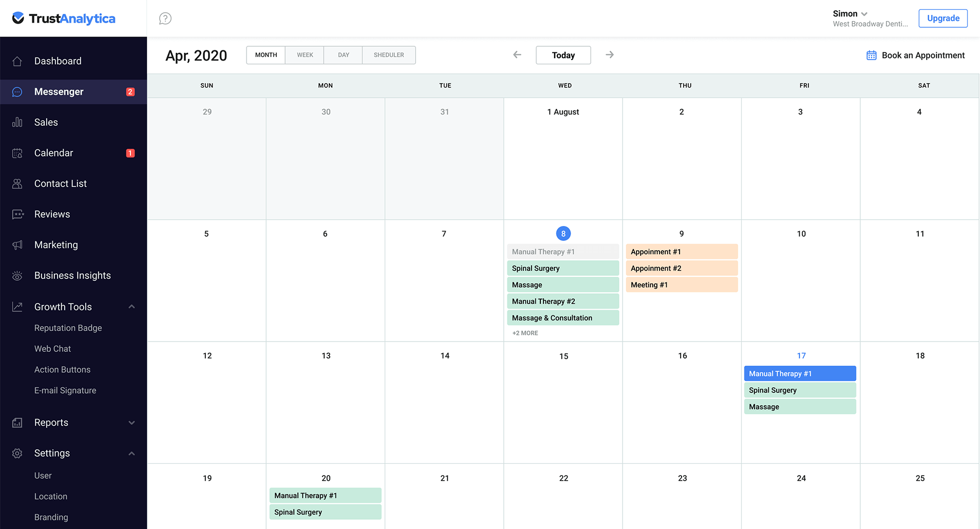The height and width of the screenshot is (529, 980).
Task: Click the Contact List people icon
Action: pyautogui.click(x=17, y=184)
